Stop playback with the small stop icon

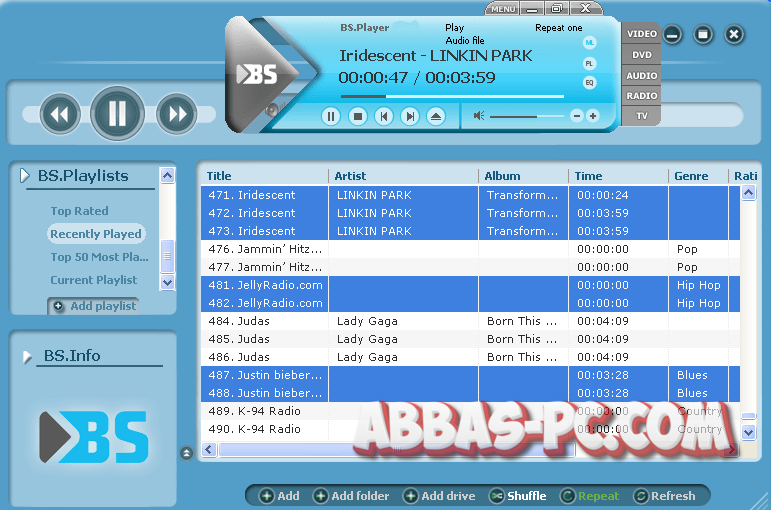tap(358, 116)
